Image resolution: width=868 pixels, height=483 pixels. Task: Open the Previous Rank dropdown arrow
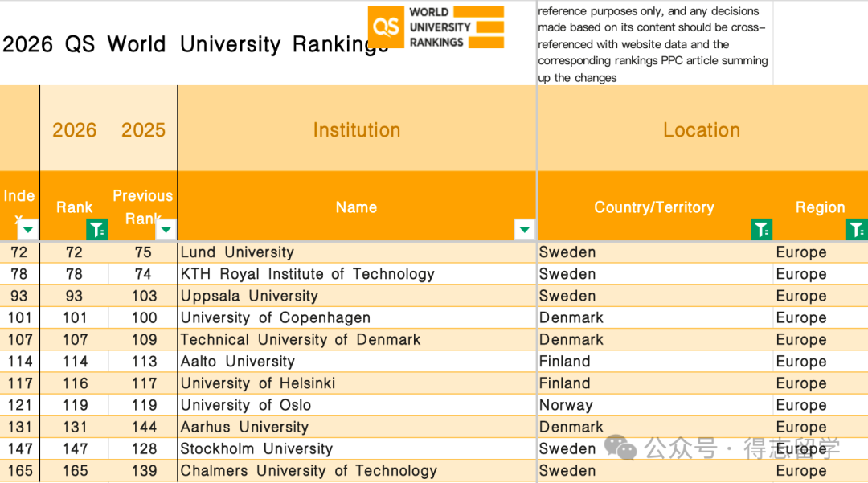coord(166,230)
